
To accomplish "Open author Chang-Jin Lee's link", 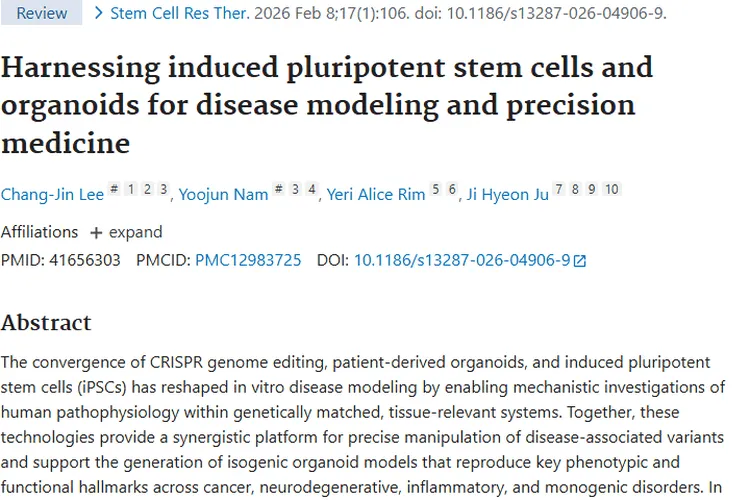I will tap(52, 195).
